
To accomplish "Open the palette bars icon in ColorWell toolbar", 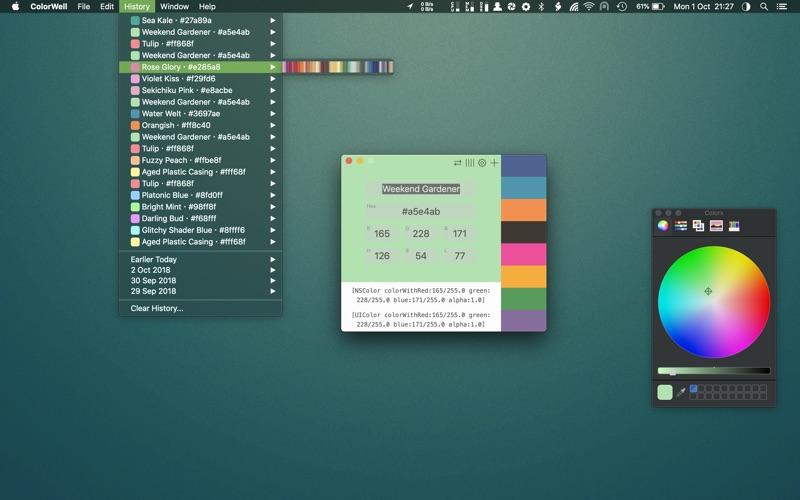I will click(x=469, y=163).
